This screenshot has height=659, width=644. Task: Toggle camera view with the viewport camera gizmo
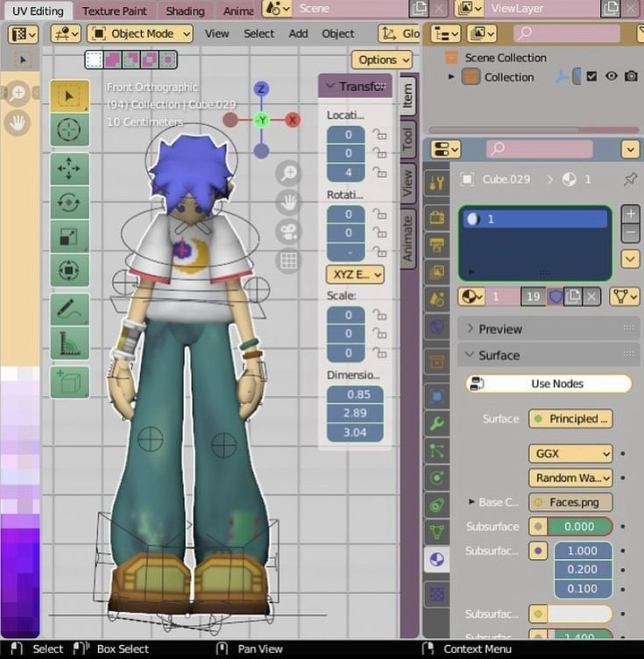(x=288, y=231)
